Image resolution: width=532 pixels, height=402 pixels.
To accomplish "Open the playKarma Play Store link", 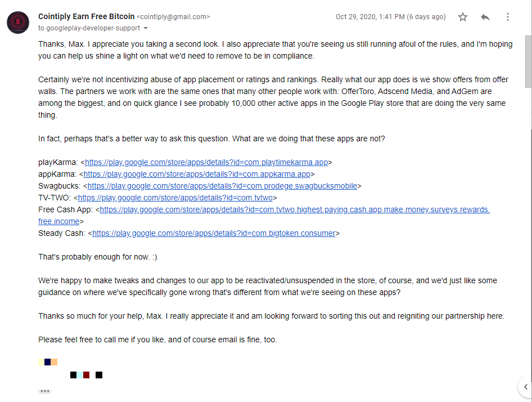I will 206,162.
